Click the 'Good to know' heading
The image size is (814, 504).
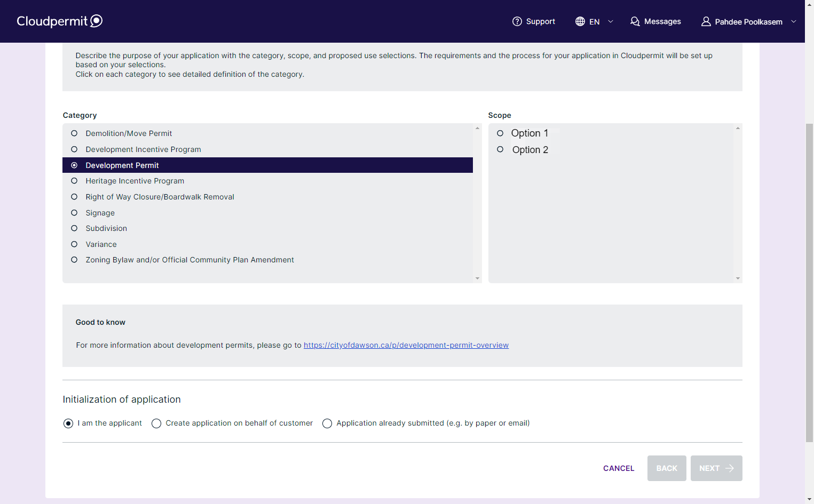100,322
